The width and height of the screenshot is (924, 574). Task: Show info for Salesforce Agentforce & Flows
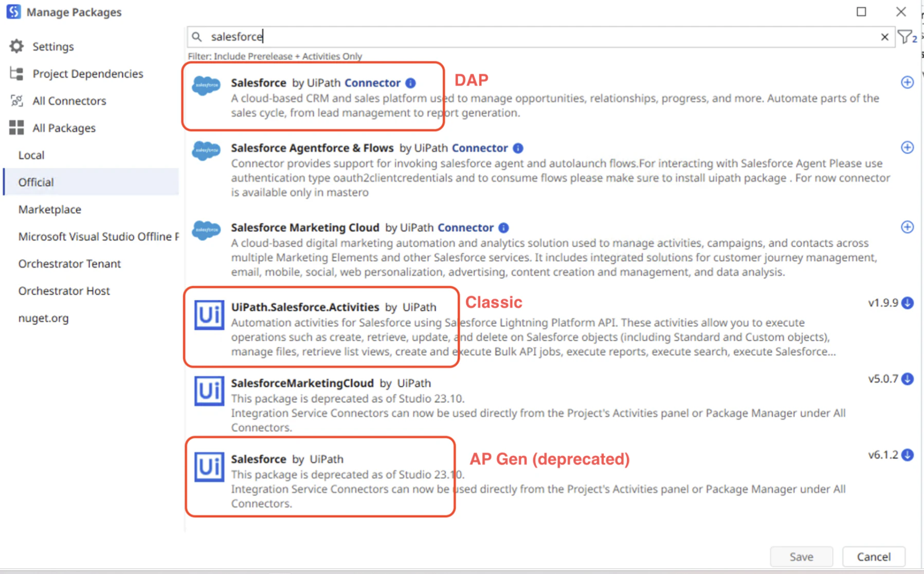tap(518, 148)
